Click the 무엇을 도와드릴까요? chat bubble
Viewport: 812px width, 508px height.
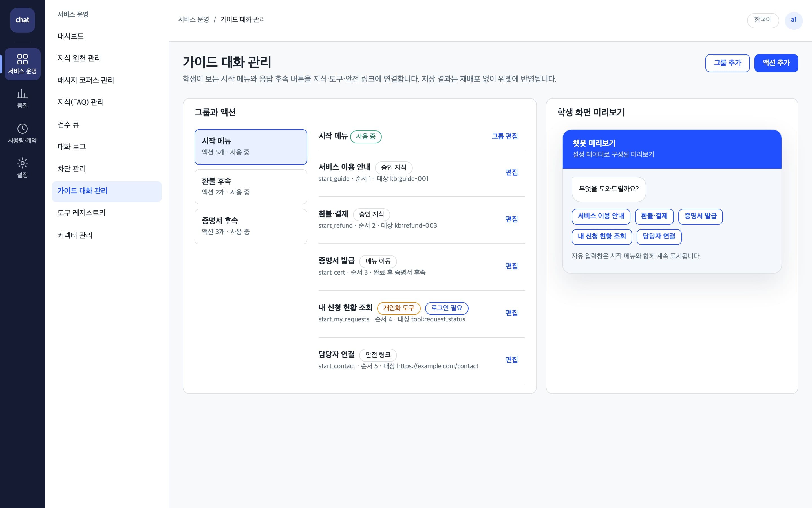point(609,189)
